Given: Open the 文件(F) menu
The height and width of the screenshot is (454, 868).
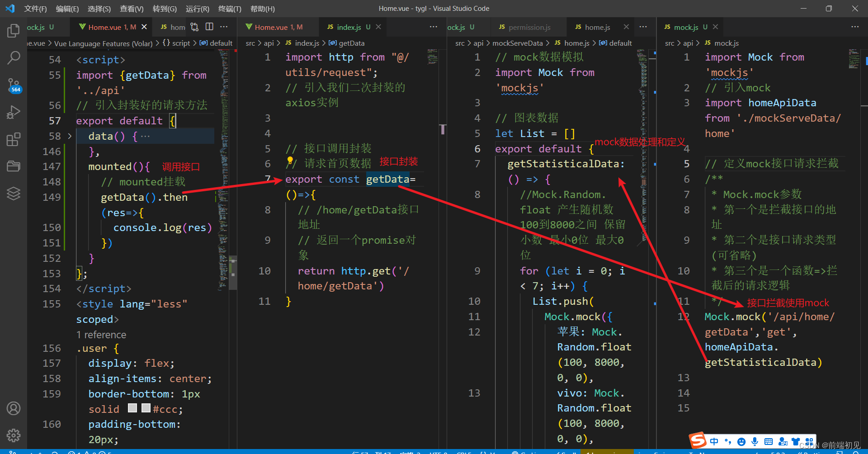Looking at the screenshot, I should coord(35,9).
